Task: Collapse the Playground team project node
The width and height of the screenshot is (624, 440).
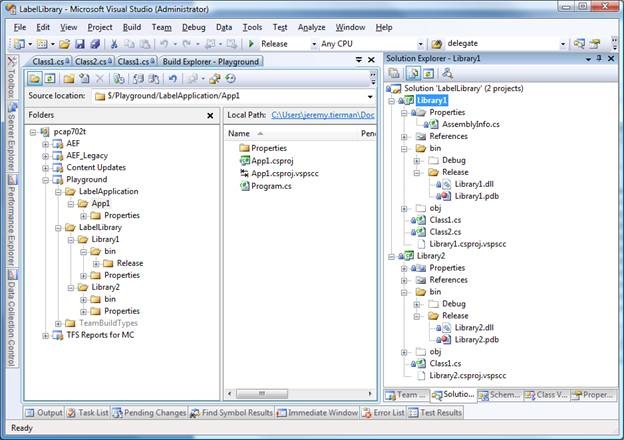Action: click(x=45, y=180)
